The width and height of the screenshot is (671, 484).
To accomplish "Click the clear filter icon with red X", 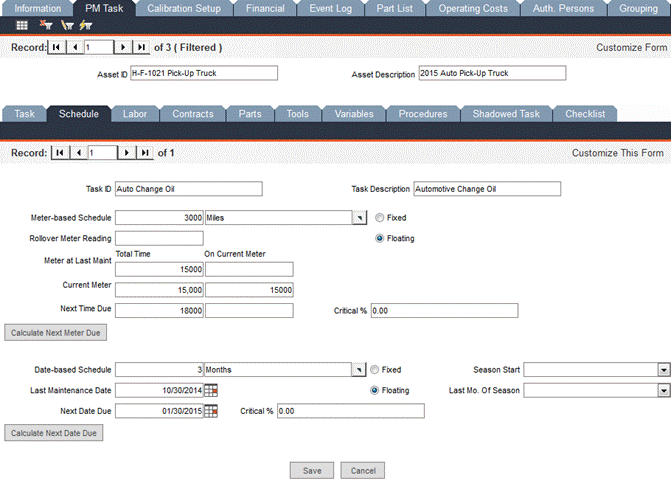I will pos(46,25).
